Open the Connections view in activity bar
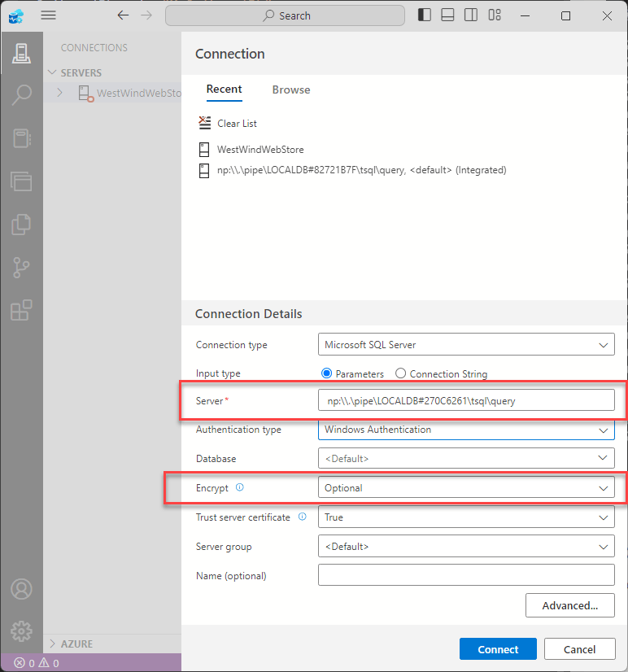Image resolution: width=628 pixels, height=672 pixels. pos(21,53)
